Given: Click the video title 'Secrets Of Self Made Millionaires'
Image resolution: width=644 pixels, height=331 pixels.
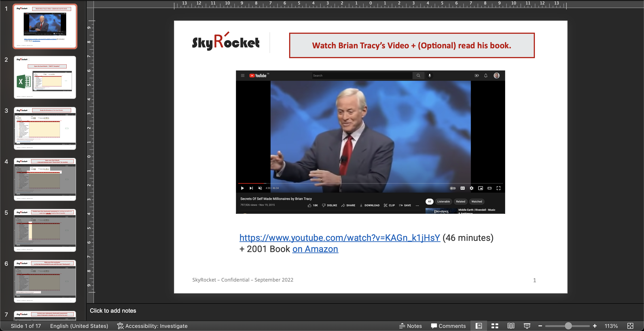Looking at the screenshot, I should pos(276,199).
